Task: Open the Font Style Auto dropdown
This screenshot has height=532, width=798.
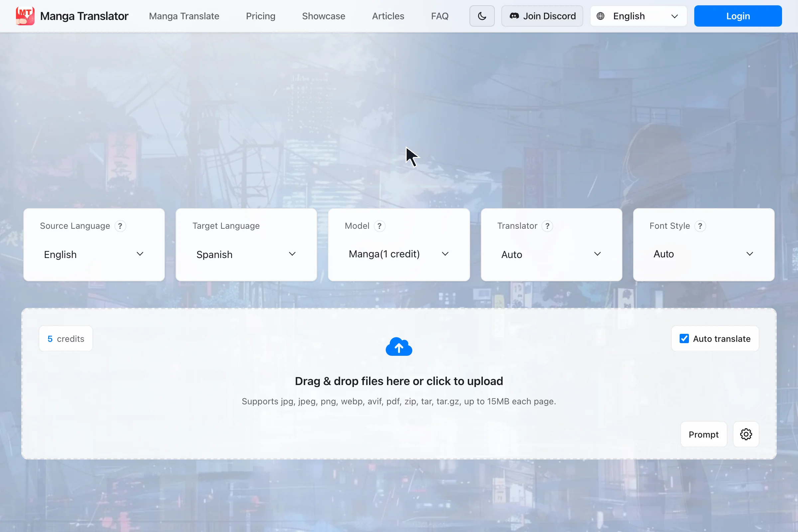Action: 704,254
